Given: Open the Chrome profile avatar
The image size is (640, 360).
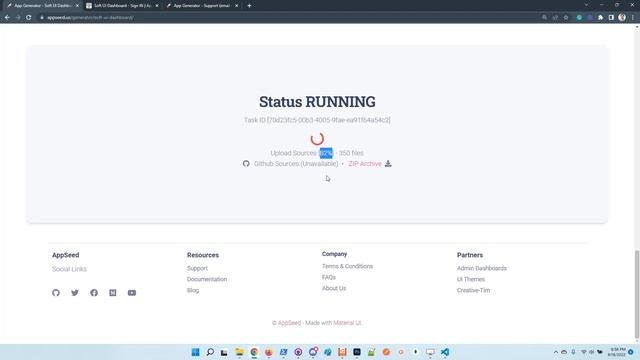Looking at the screenshot, I should tap(622, 17).
